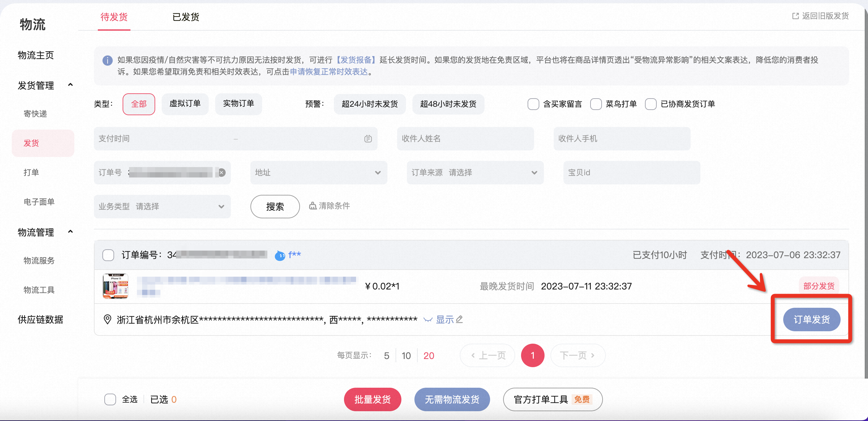The width and height of the screenshot is (868, 421).
Task: Click the calendar icon in 支付时间 field
Action: click(367, 139)
